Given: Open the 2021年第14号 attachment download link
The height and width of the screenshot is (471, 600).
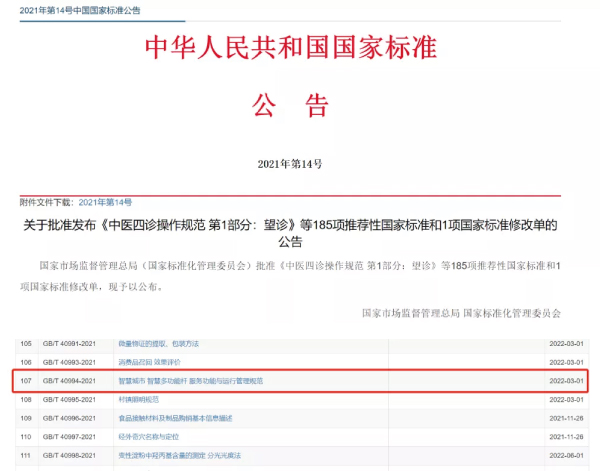Looking at the screenshot, I should 105,202.
